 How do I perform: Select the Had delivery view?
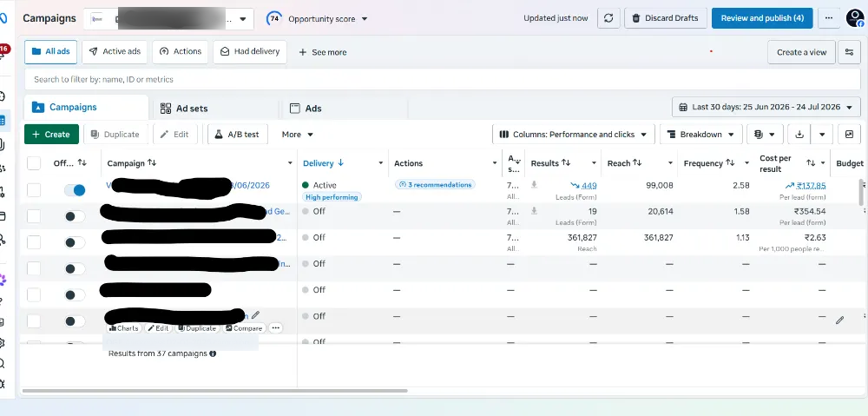point(250,51)
